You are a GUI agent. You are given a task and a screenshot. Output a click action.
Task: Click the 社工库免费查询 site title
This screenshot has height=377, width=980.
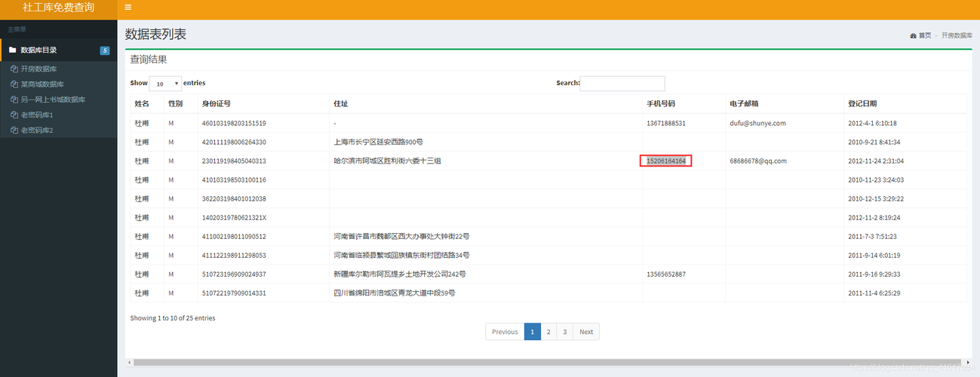58,8
